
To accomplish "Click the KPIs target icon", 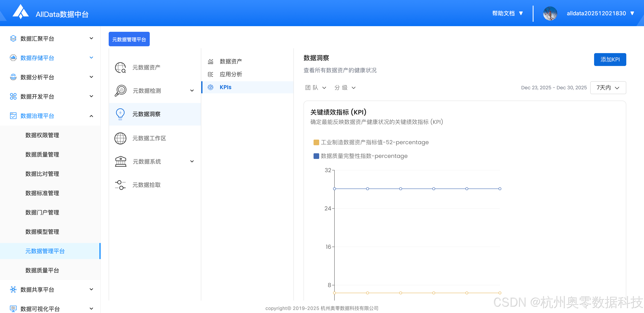I will coord(211,87).
